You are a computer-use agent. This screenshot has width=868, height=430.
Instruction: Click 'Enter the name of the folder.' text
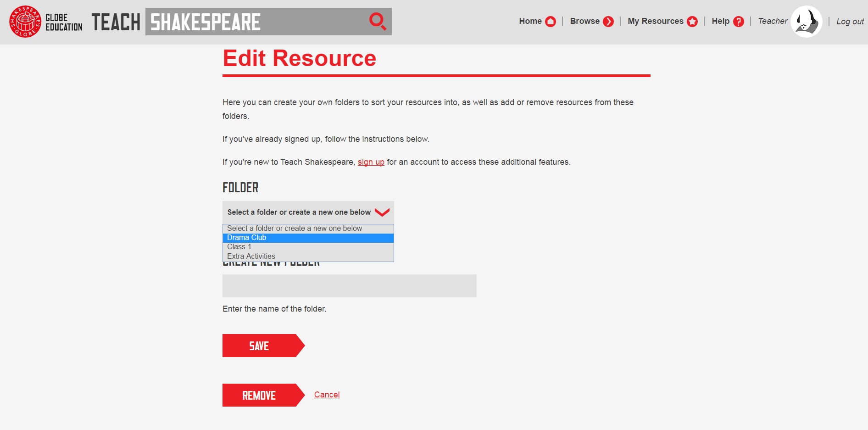(x=274, y=309)
